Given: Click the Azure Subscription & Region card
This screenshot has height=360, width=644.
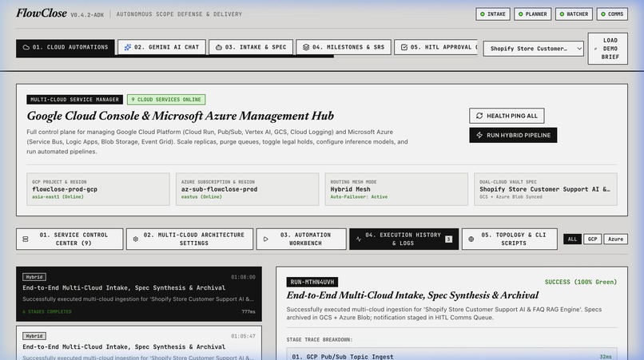Looking at the screenshot, I should [247, 189].
